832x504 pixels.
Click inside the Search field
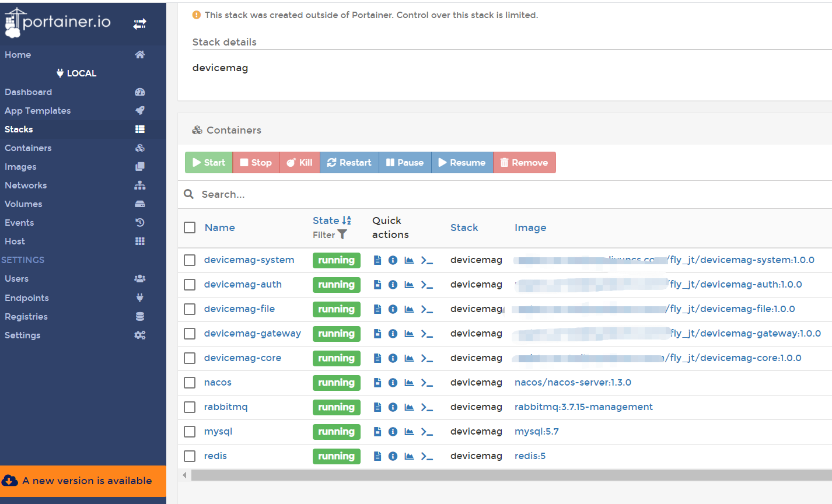(x=292, y=194)
